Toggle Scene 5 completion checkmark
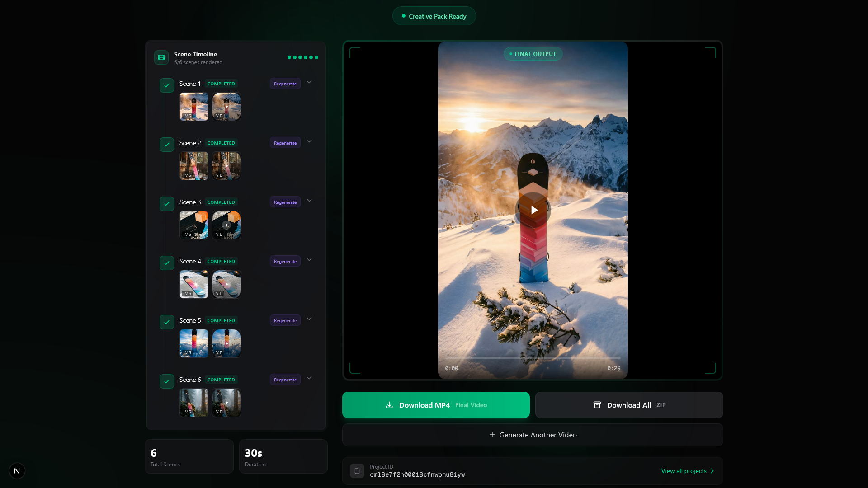Screen dimensions: 868x488 (166, 322)
